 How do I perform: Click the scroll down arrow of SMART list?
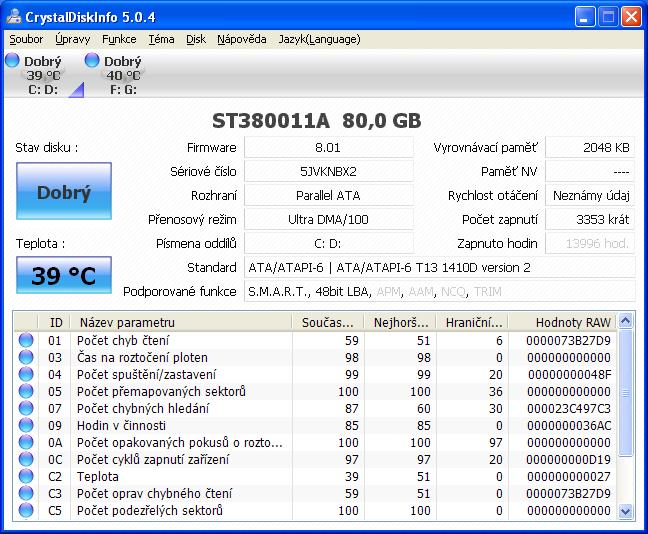626,512
